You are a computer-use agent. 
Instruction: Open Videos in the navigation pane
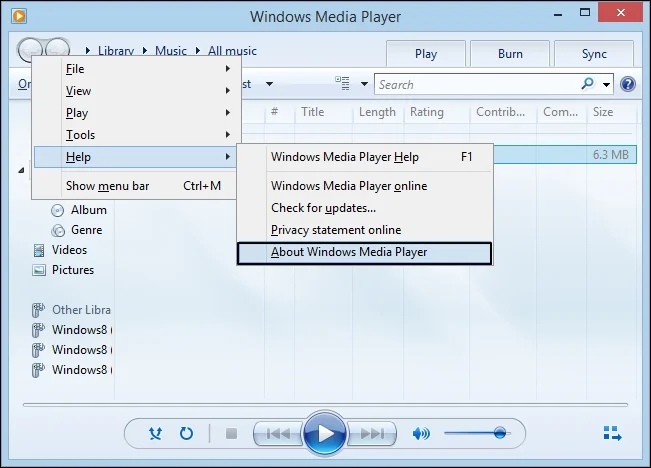click(x=69, y=250)
